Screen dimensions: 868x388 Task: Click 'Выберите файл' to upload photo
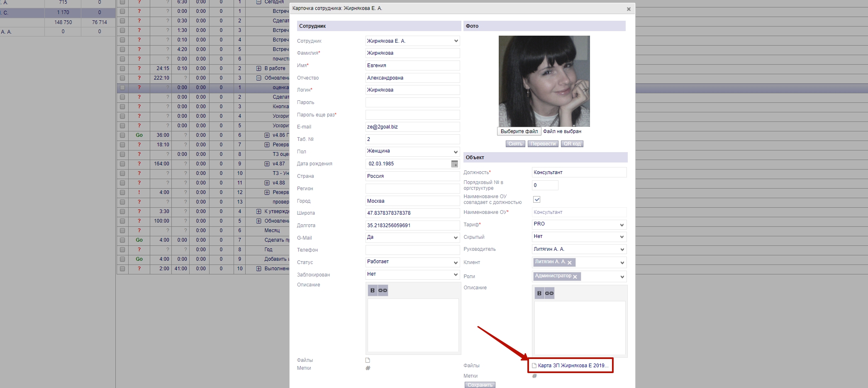pos(519,131)
